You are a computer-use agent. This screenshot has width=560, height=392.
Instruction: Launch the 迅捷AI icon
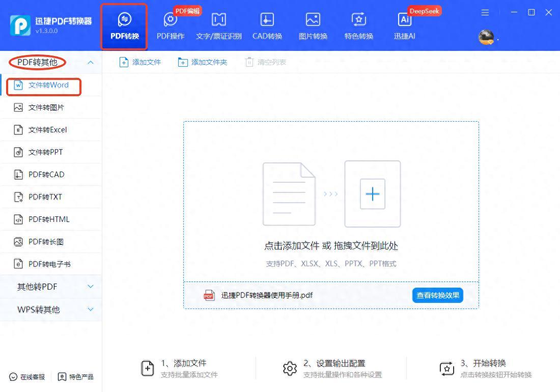[405, 20]
